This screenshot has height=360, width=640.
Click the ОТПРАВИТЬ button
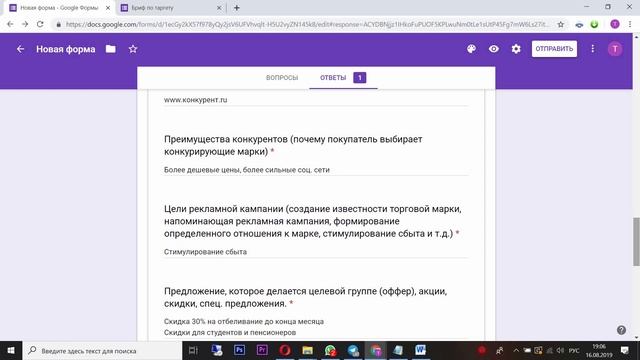click(x=554, y=49)
